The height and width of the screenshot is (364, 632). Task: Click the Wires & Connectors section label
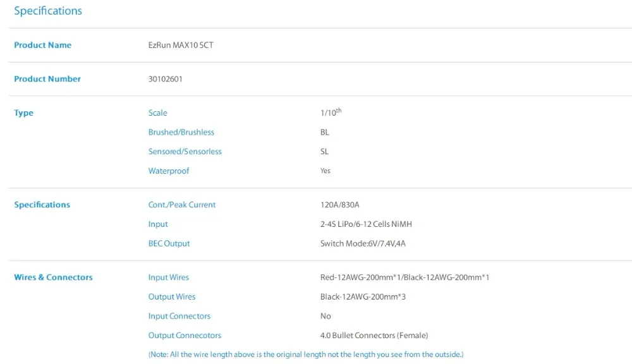coord(53,277)
